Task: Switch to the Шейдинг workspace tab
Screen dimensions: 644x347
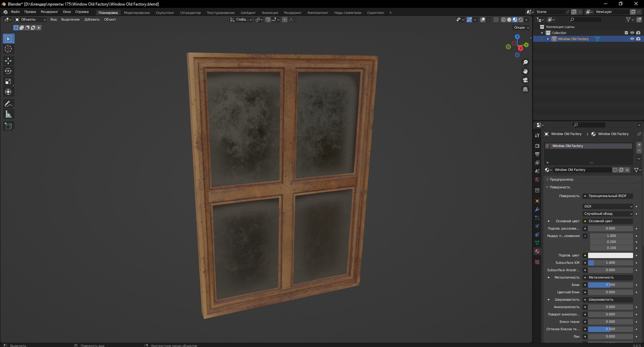Action: [x=248, y=13]
